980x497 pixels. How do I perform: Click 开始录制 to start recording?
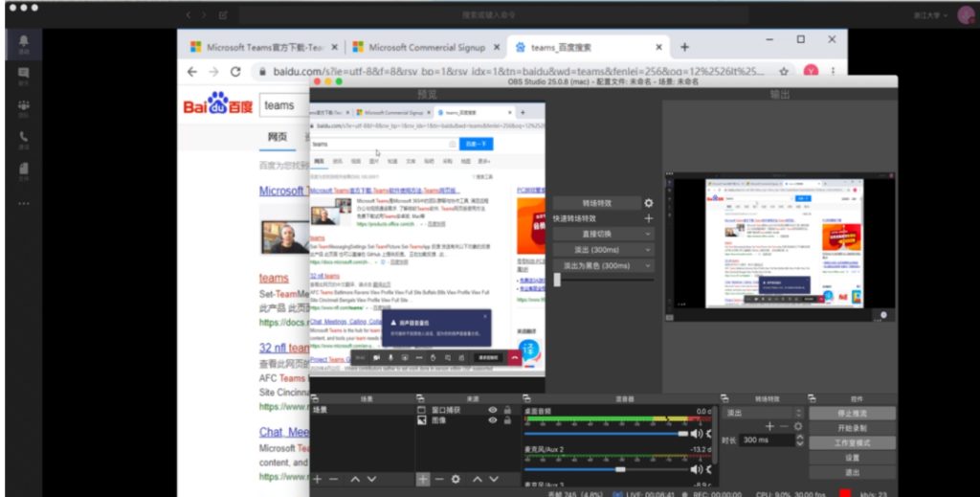(x=852, y=428)
